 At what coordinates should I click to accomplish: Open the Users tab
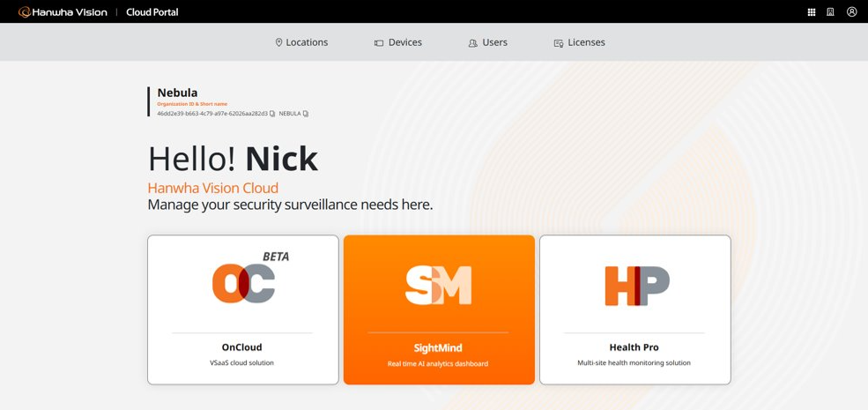click(487, 42)
